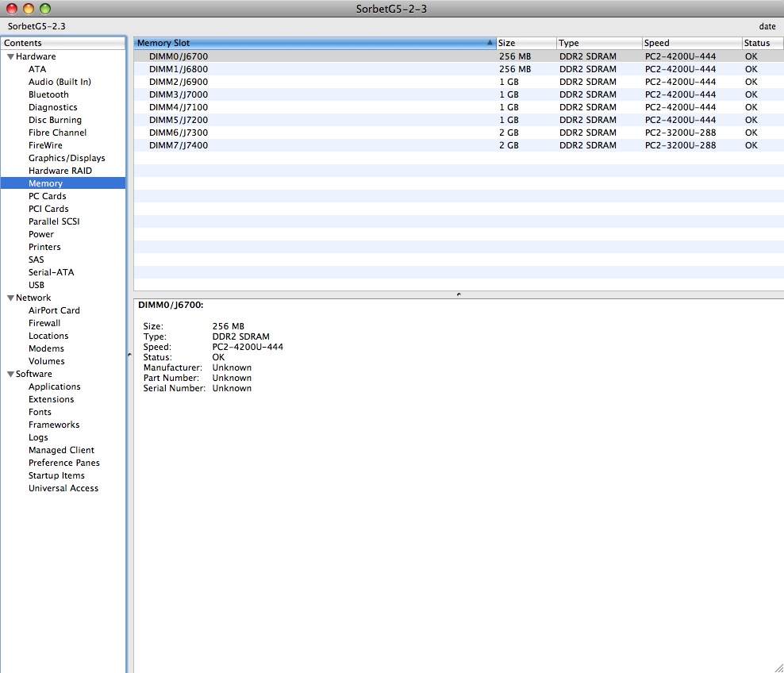Select the DIMM6/J7300 memory row
Viewport: 784px width, 673px height.
click(x=459, y=133)
